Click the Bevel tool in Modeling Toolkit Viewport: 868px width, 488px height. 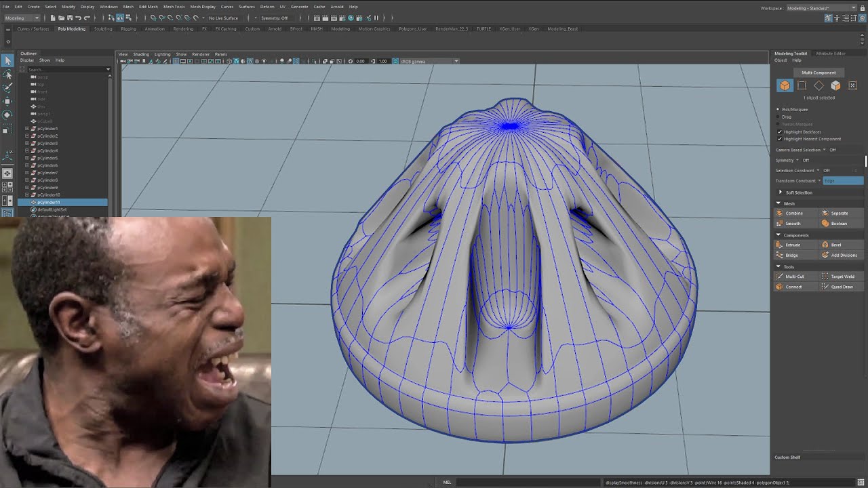click(x=835, y=245)
